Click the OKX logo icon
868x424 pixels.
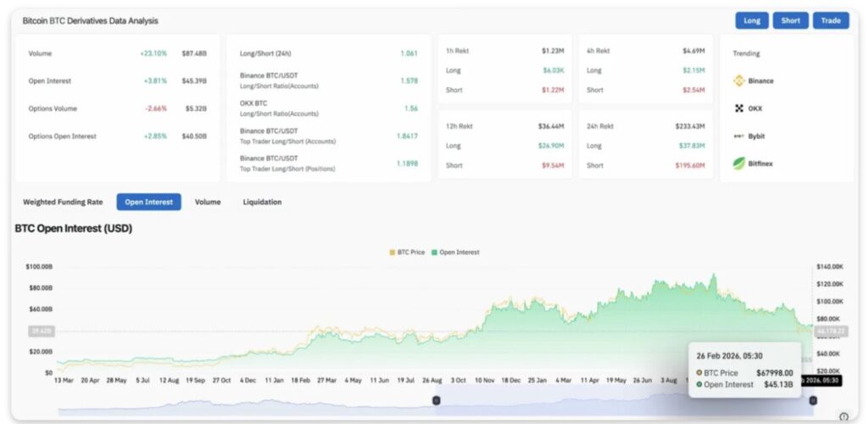coord(738,109)
